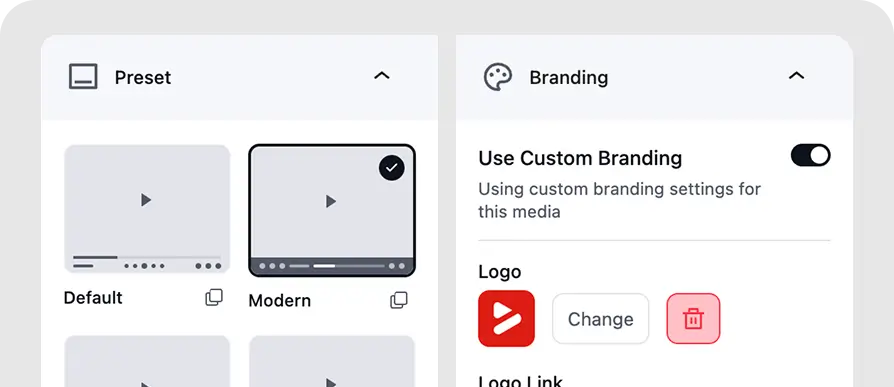Click the Use Custom Branding label
894x387 pixels.
tap(580, 158)
